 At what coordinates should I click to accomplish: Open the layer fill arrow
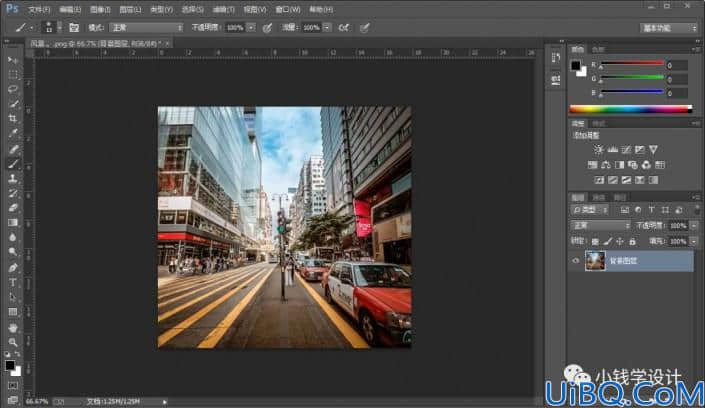[694, 242]
